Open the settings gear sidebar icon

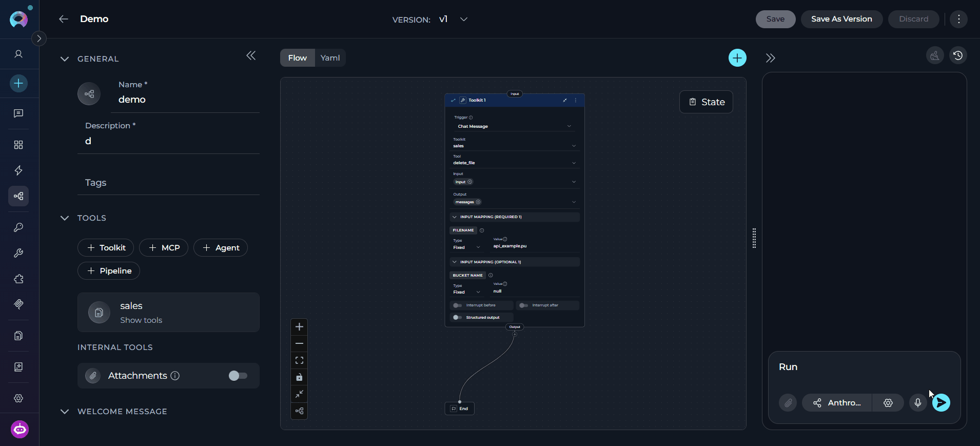[18, 398]
